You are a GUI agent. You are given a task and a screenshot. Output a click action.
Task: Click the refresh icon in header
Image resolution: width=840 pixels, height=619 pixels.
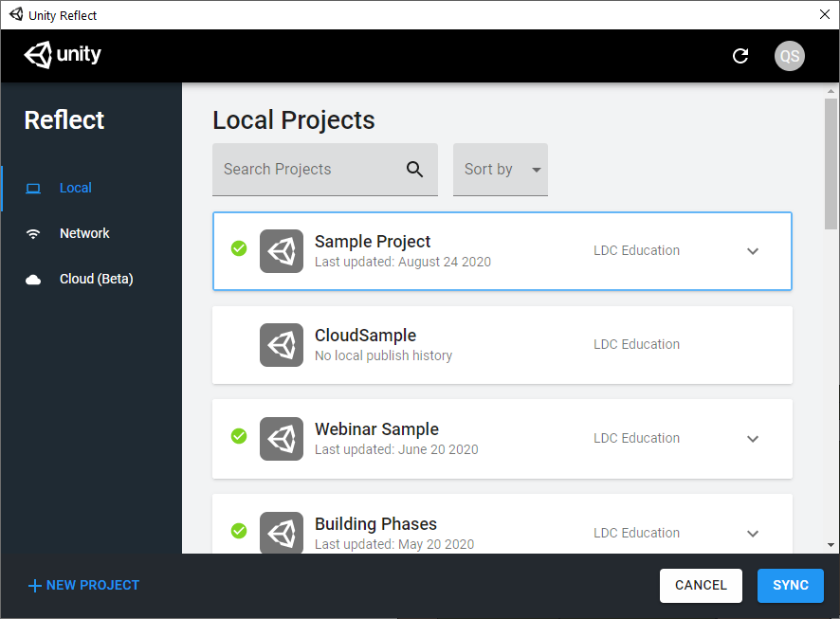[740, 56]
